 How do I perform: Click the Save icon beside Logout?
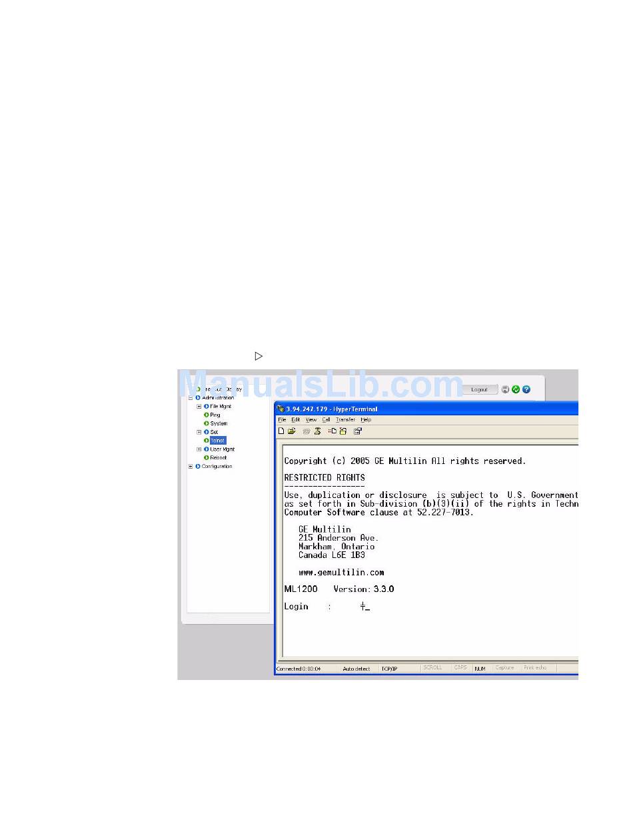[x=506, y=389]
